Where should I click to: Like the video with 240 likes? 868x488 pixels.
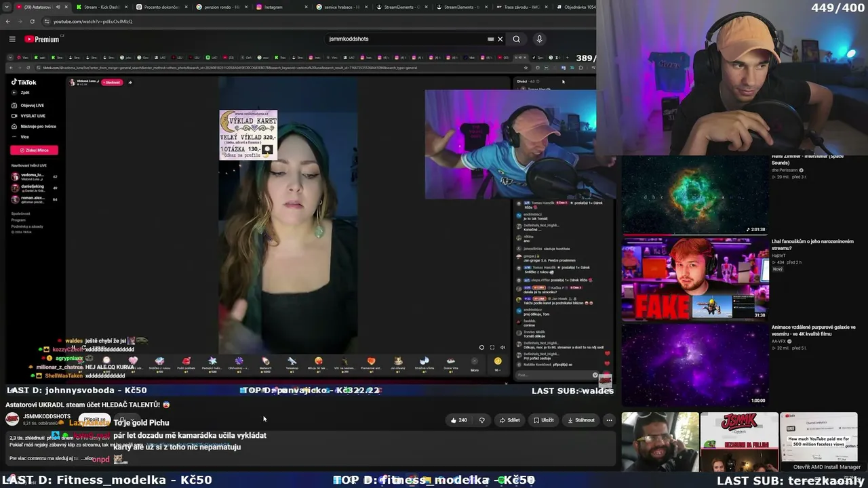tap(458, 420)
